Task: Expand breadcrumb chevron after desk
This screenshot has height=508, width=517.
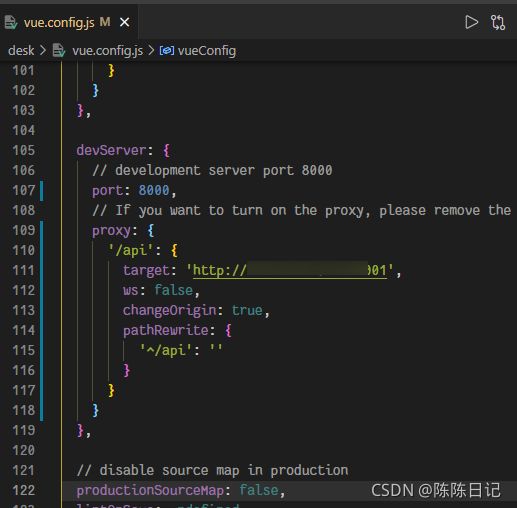Action: (x=43, y=51)
